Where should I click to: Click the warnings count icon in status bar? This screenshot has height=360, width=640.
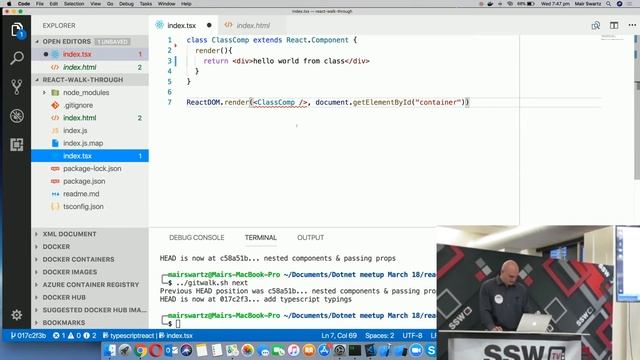coord(74,336)
